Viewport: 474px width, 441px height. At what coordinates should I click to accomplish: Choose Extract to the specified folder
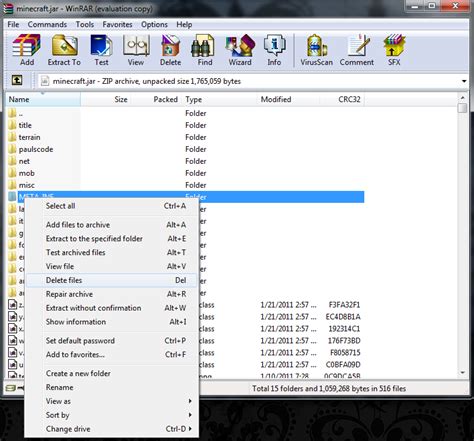pyautogui.click(x=112, y=239)
